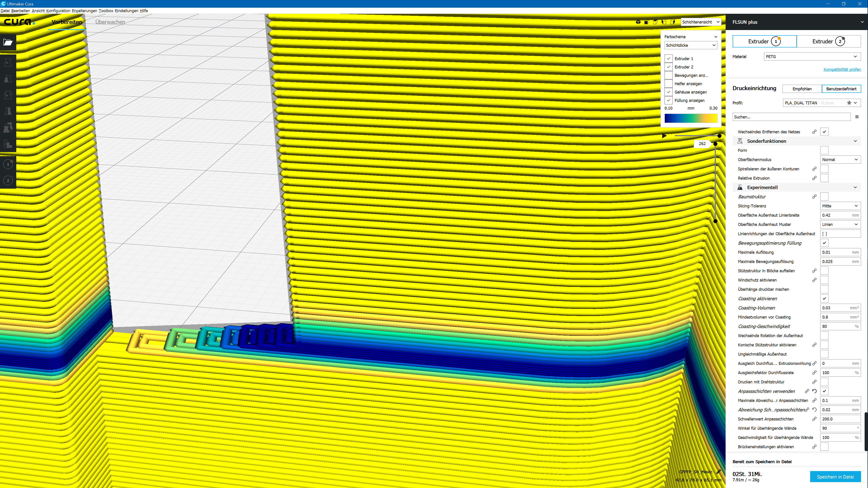Collapse the Experimentell section
The height and width of the screenshot is (488, 868).
click(x=797, y=187)
